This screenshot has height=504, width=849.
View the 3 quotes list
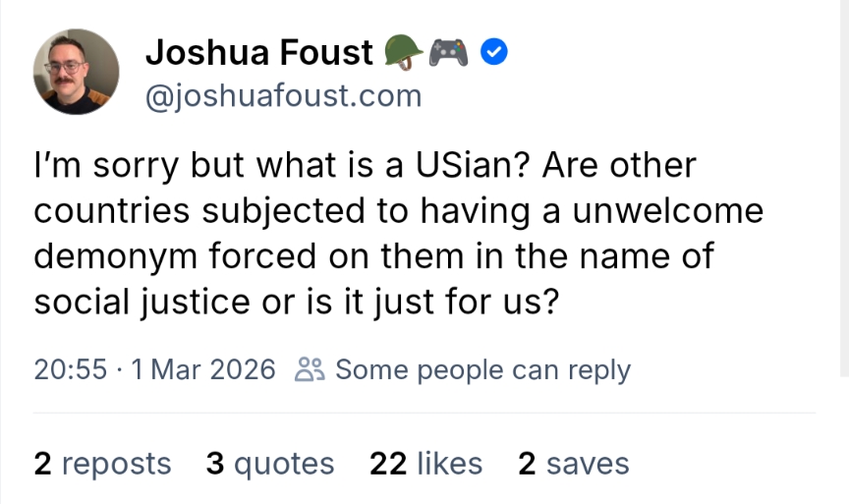pos(270,463)
